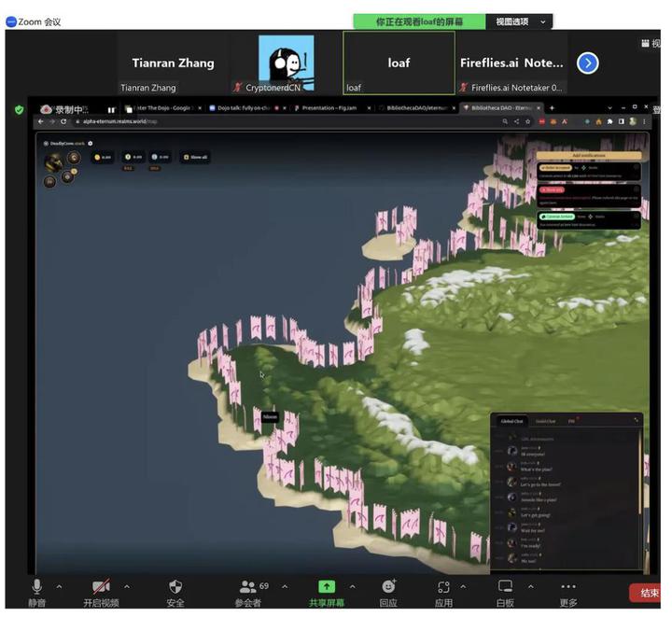Expand audio options arrow beside mute
This screenshot has height=617, width=672.
[59, 586]
